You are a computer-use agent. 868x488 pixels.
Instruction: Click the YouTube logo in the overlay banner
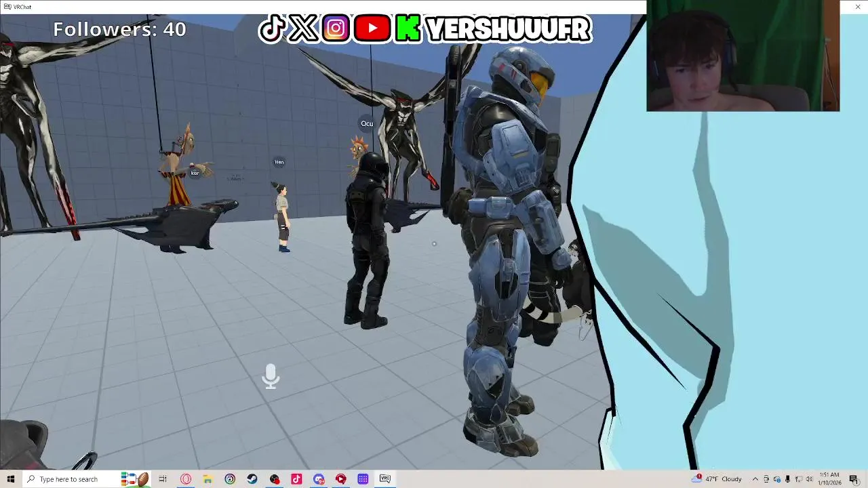(372, 29)
